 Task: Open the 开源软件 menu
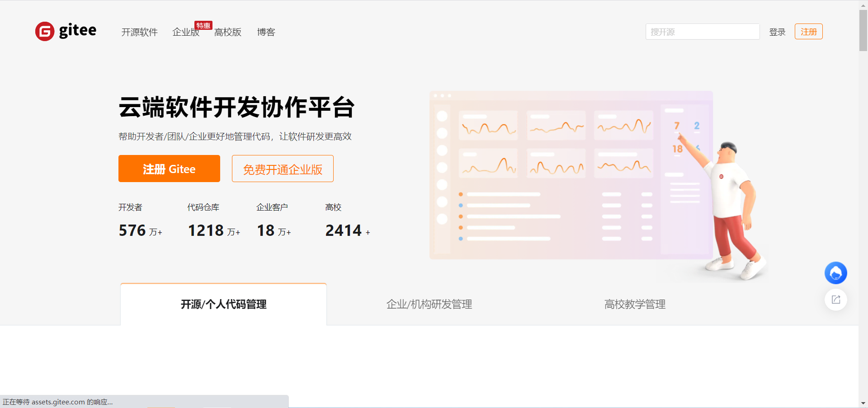point(139,32)
